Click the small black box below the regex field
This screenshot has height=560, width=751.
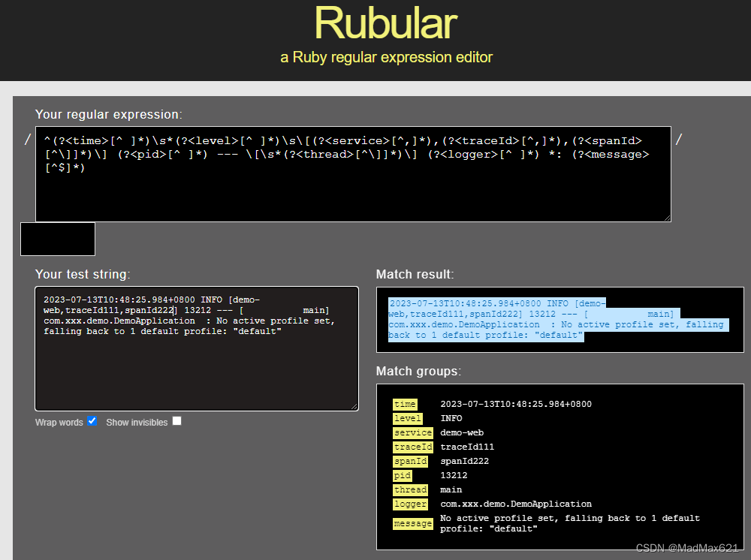[58, 239]
